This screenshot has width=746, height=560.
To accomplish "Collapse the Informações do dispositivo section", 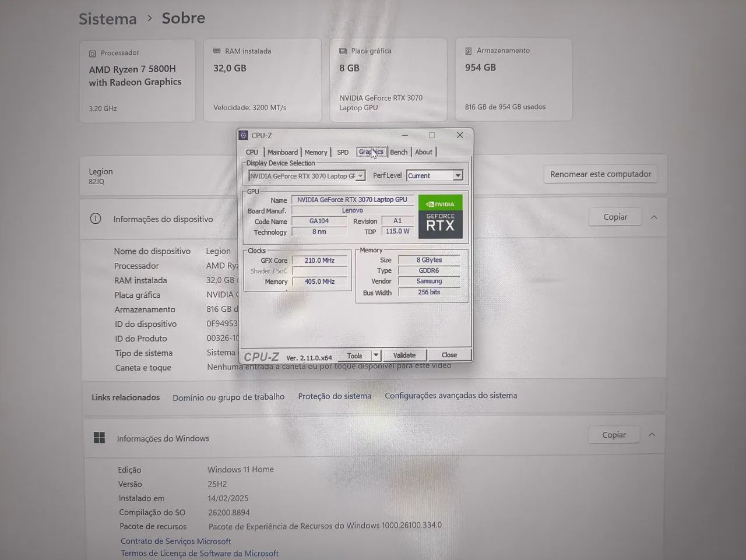I will click(x=654, y=217).
